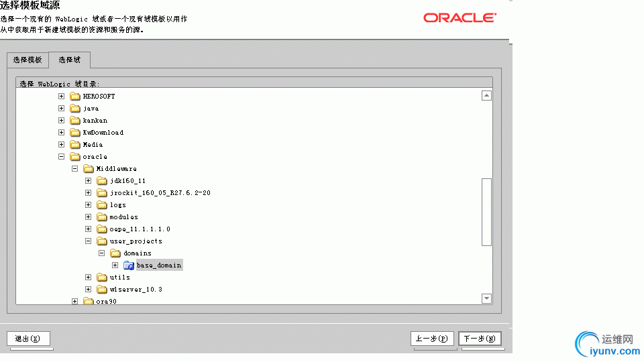644x362 pixels.
Task: Select the oracle label
Action: coord(95,157)
